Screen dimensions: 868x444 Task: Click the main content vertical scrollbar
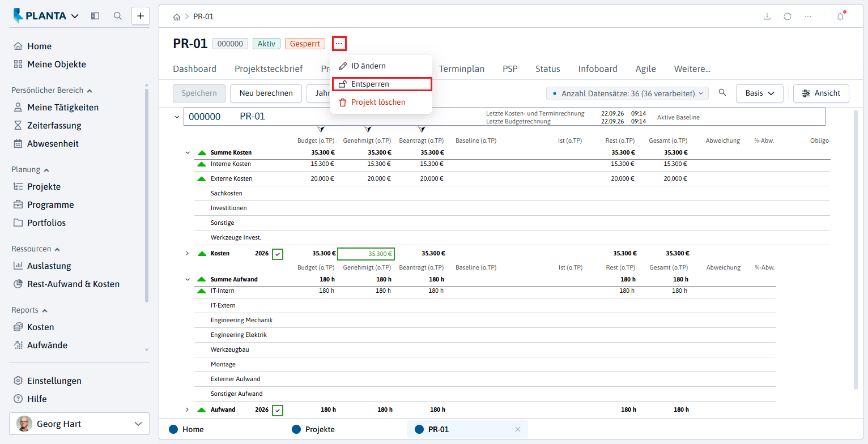(x=856, y=249)
